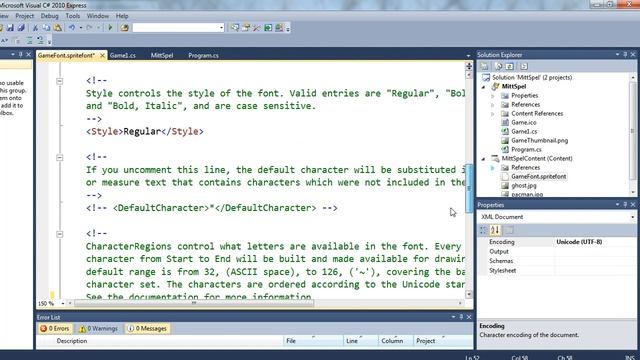Click Property Pages icon in Properties panel
This screenshot has height=360, width=640.
(509, 230)
